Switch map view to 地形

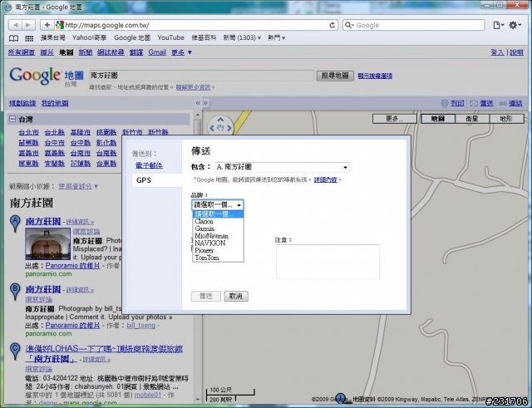tap(506, 119)
